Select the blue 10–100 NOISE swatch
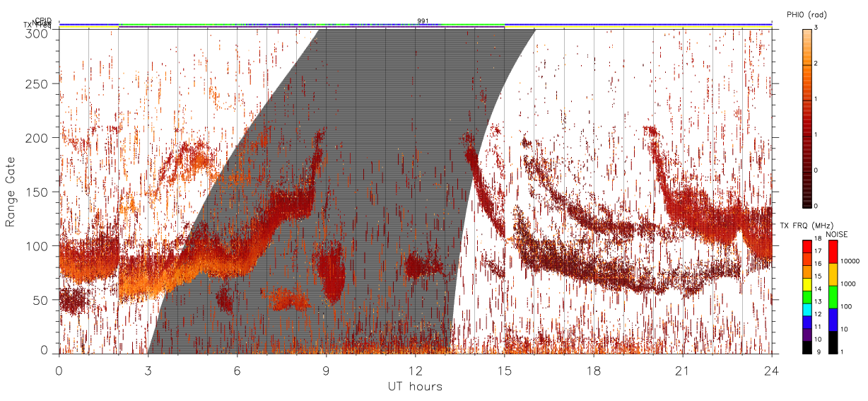This screenshot has width=868, height=401. [833, 320]
